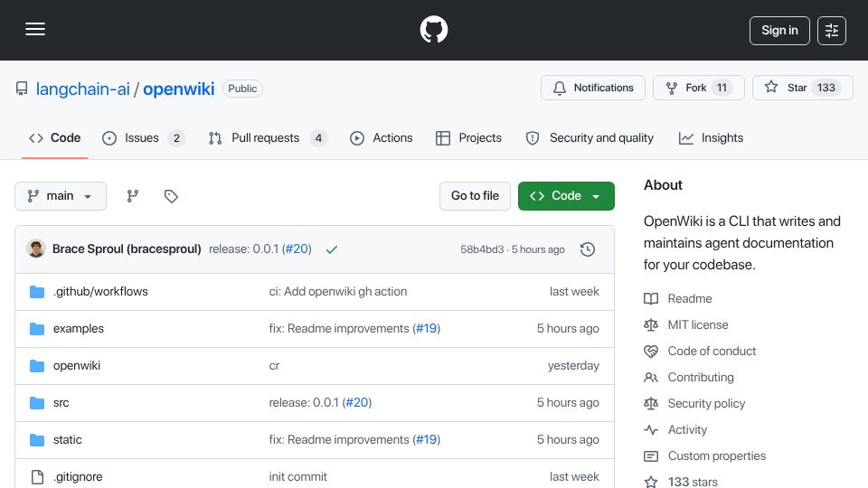
Task: Click Brace Sproul's avatar image
Action: pyautogui.click(x=36, y=249)
